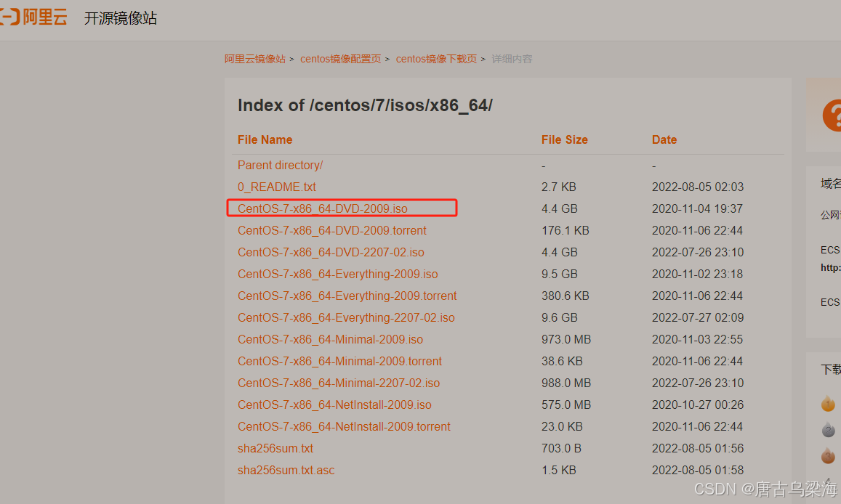Click the File Name column header
The width and height of the screenshot is (841, 504).
click(x=265, y=139)
